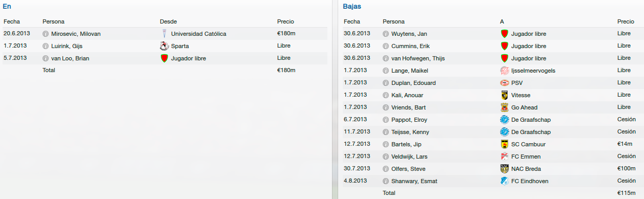The height and width of the screenshot is (199, 644).
Task: Click the SC Cambuur crest icon
Action: [x=504, y=144]
